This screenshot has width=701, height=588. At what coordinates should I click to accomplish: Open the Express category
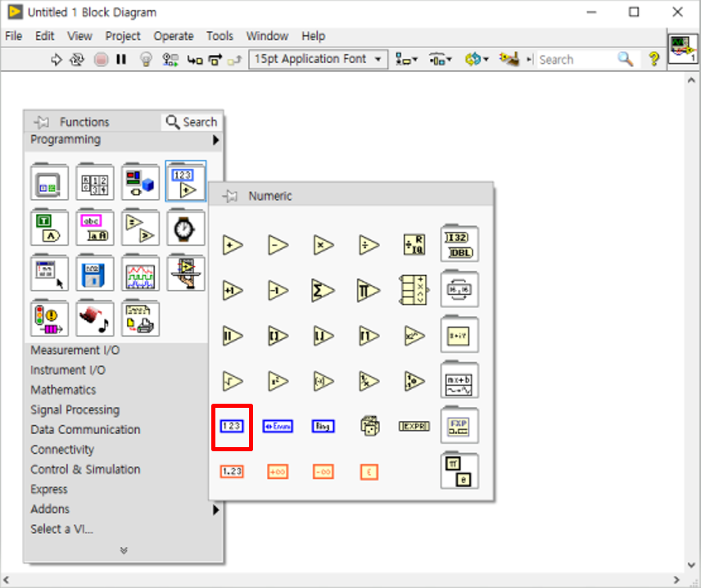tap(49, 489)
